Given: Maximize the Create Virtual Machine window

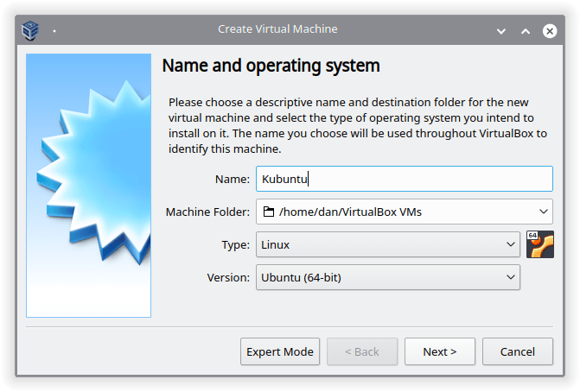Looking at the screenshot, I should (526, 31).
